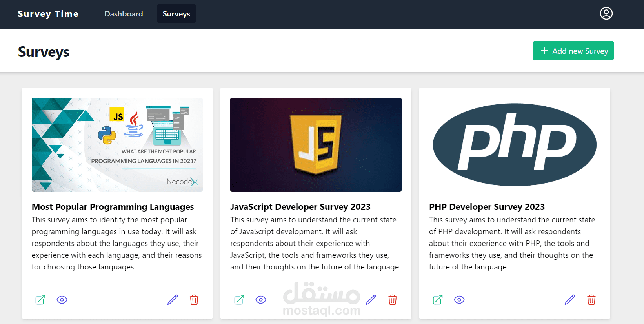This screenshot has width=644, height=324.
Task: Edit the Most Popular Programming Languages survey with pencil icon
Action: click(x=173, y=300)
